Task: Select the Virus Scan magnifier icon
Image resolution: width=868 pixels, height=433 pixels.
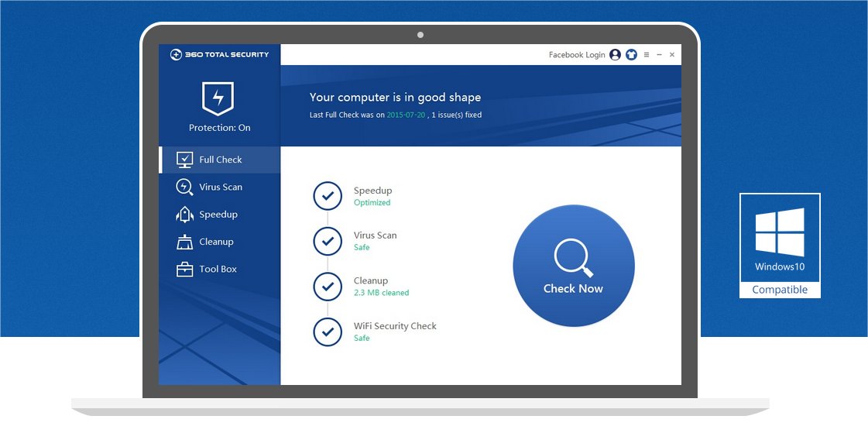Action: 185,187
